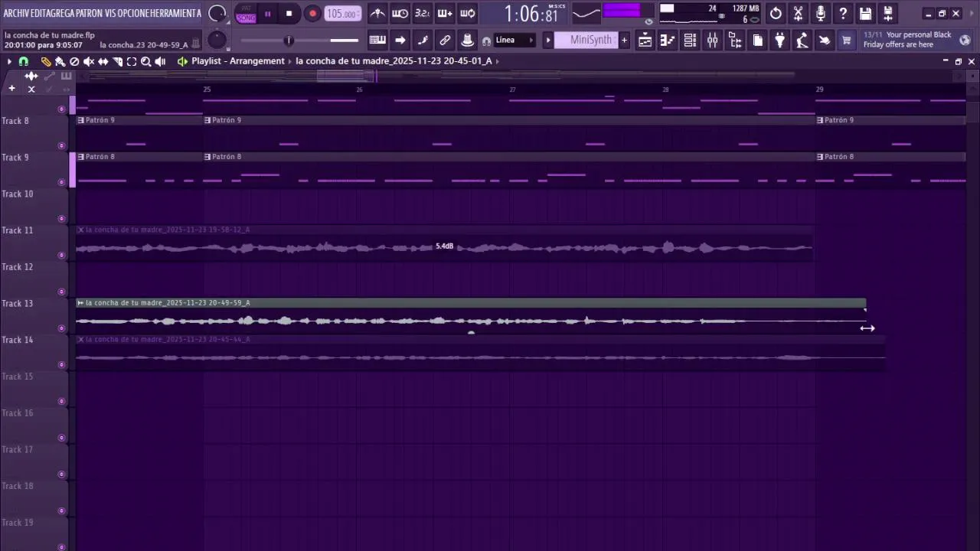980x551 pixels.
Task: Click the red record button
Action: point(312,14)
